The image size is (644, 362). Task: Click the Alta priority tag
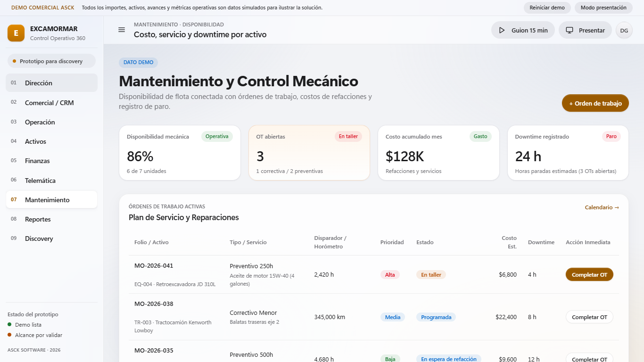390,275
